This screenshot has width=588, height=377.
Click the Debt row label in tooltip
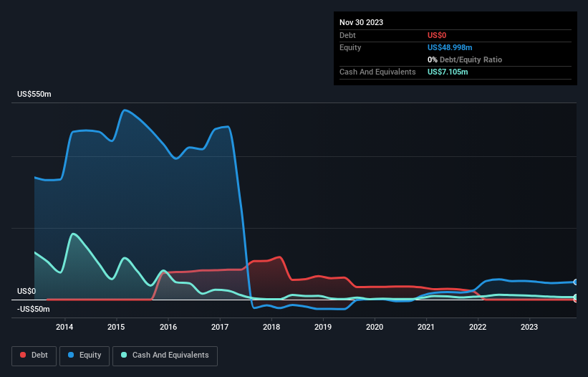[347, 35]
